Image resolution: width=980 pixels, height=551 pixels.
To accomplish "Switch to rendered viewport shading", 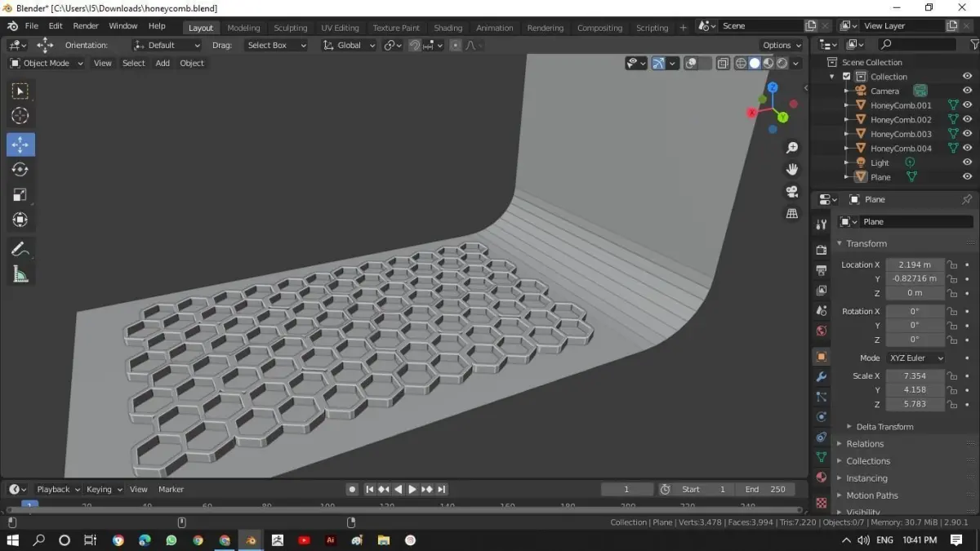I will (x=782, y=63).
